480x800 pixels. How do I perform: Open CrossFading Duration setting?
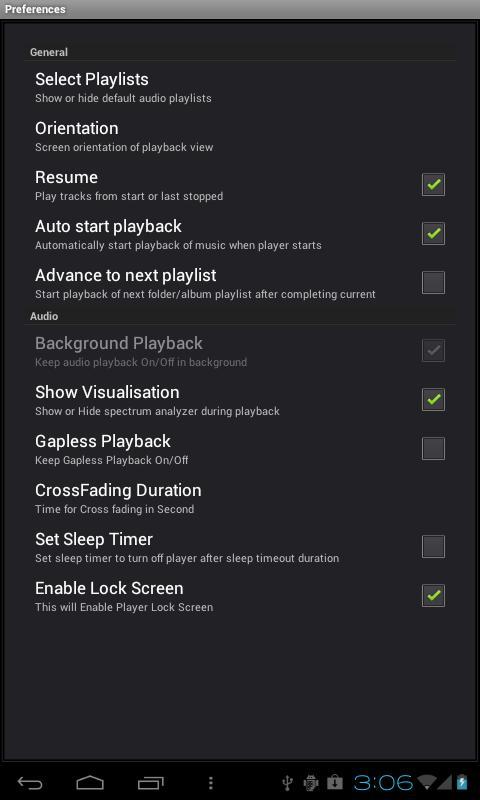pyautogui.click(x=240, y=498)
